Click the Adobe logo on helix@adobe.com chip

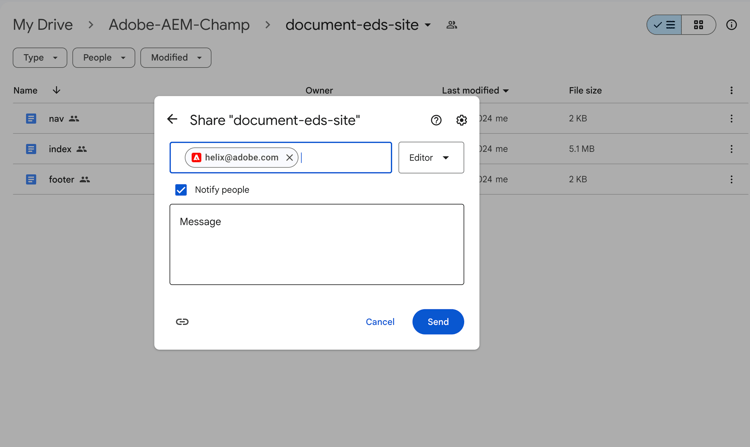[x=196, y=157]
